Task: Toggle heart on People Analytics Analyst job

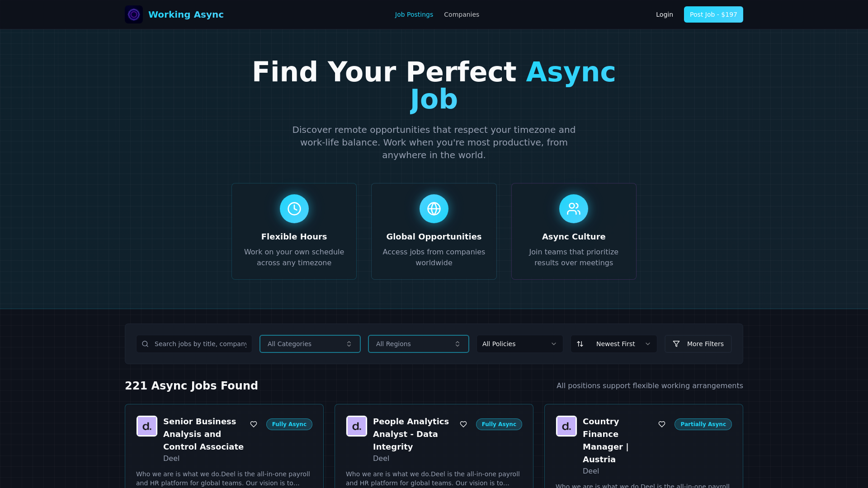Action: coord(463,424)
